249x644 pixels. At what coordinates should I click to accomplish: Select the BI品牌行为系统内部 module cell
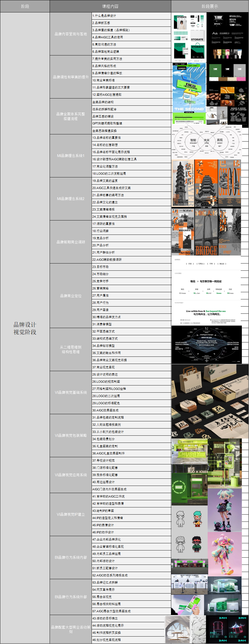(x=71, y=557)
